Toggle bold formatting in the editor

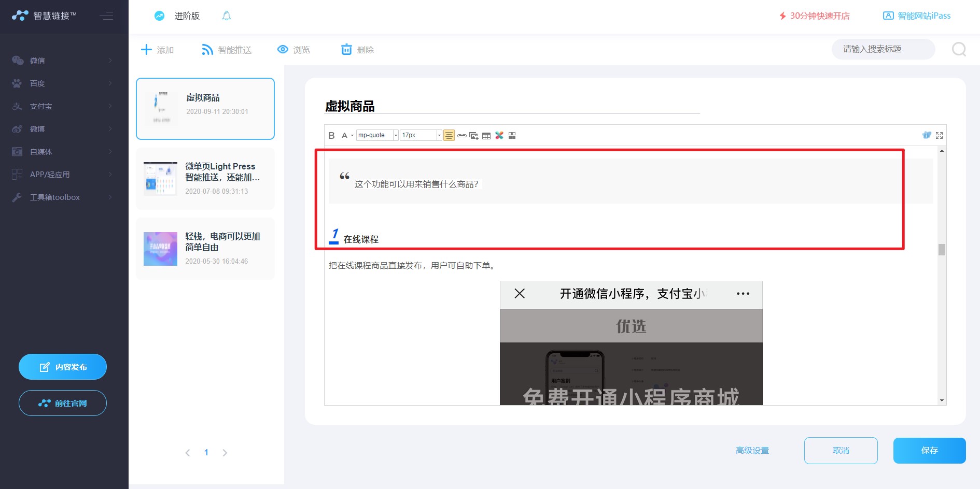pyautogui.click(x=331, y=135)
